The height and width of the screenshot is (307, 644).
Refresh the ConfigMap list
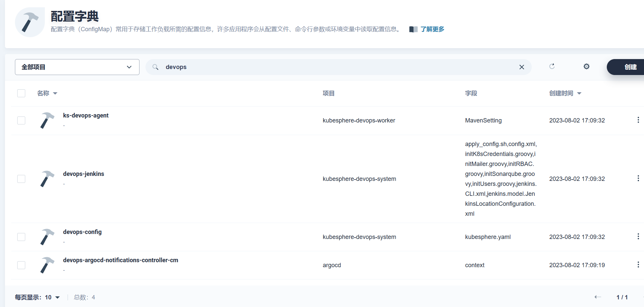click(552, 66)
